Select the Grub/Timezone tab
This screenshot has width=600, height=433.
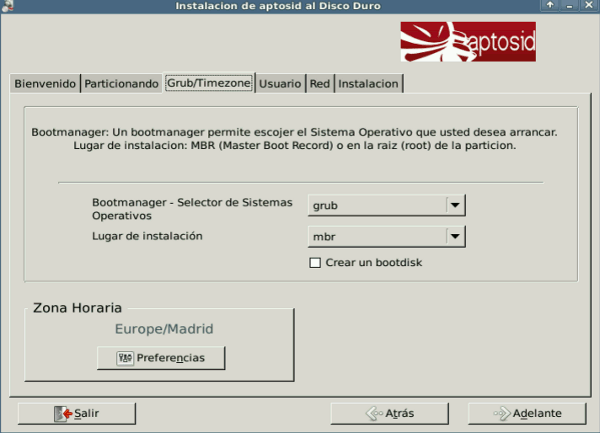[x=209, y=83]
